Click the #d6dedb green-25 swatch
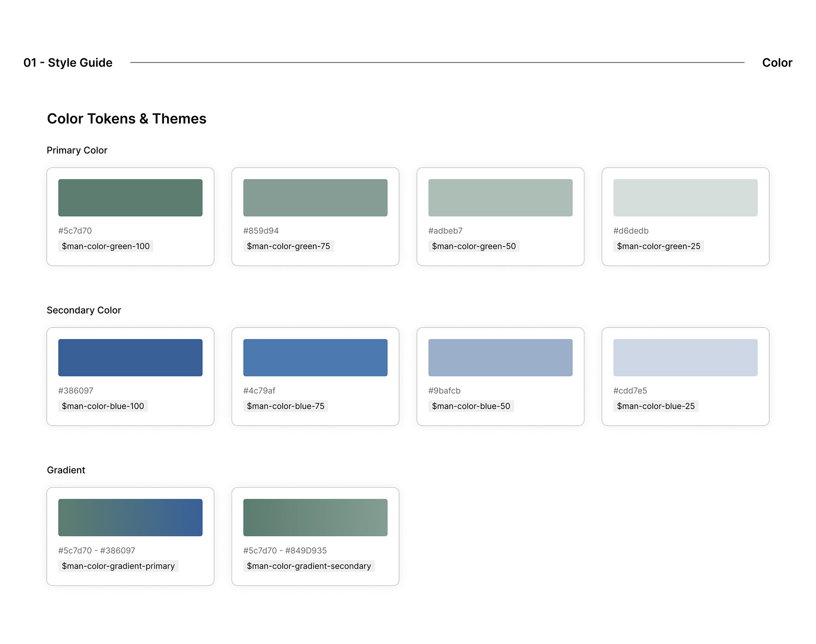Viewport: 816px width, 644px height. click(685, 198)
